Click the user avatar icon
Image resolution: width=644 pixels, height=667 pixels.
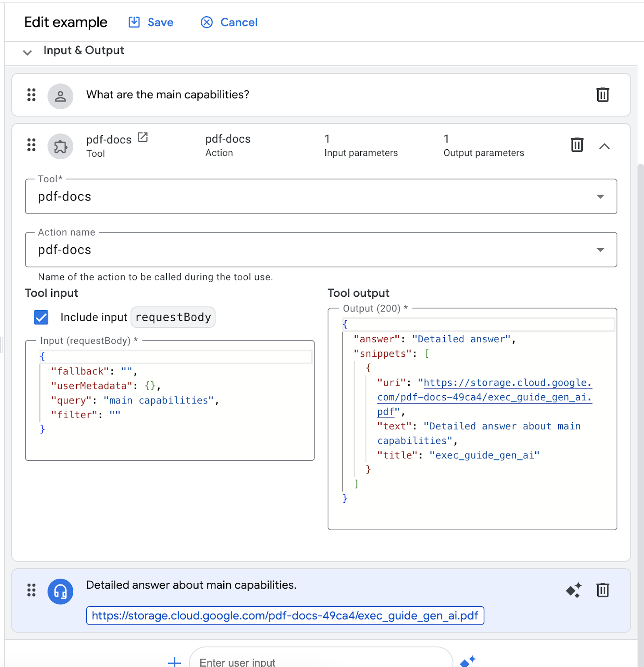(x=60, y=96)
